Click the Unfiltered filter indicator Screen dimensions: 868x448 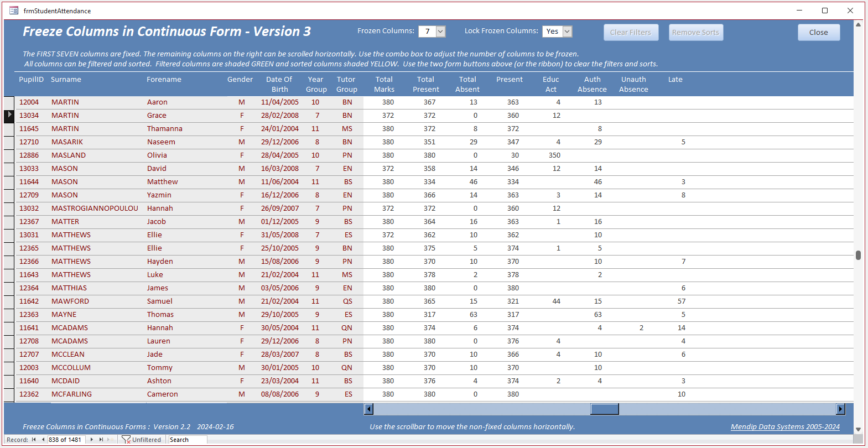coord(142,440)
